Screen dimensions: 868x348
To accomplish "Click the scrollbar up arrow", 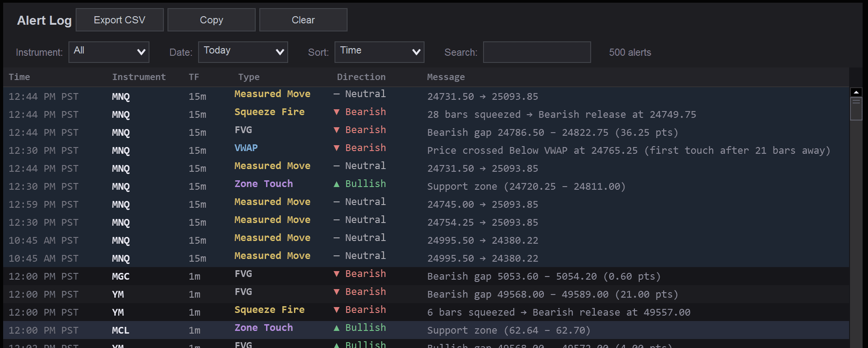I will pyautogui.click(x=856, y=92).
